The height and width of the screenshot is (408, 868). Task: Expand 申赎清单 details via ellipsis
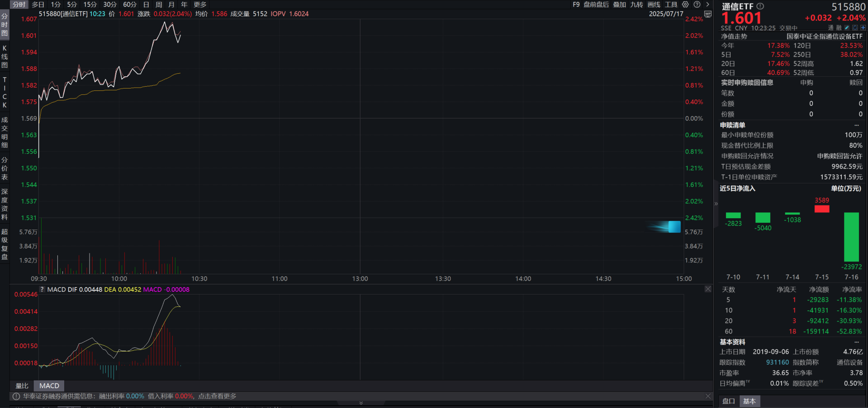coord(857,125)
